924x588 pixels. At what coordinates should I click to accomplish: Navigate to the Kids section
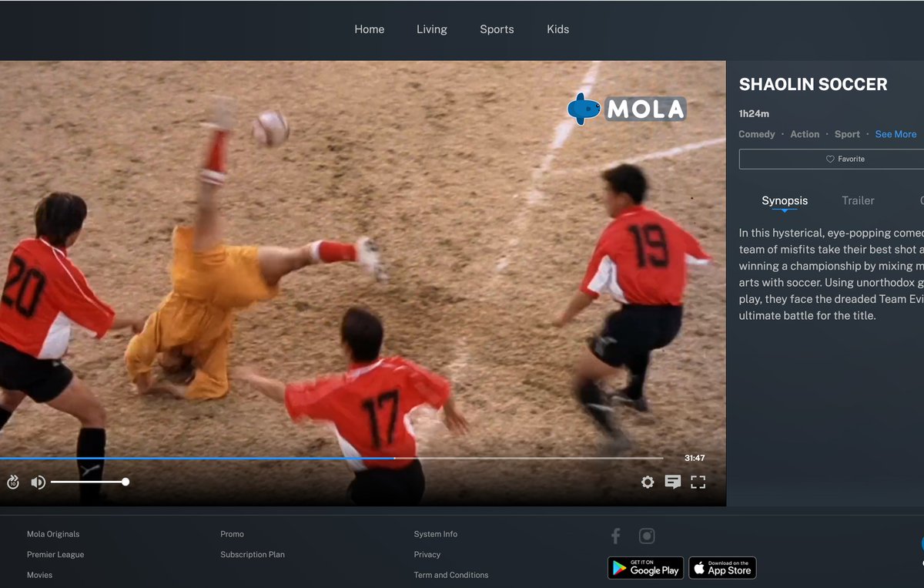(558, 29)
